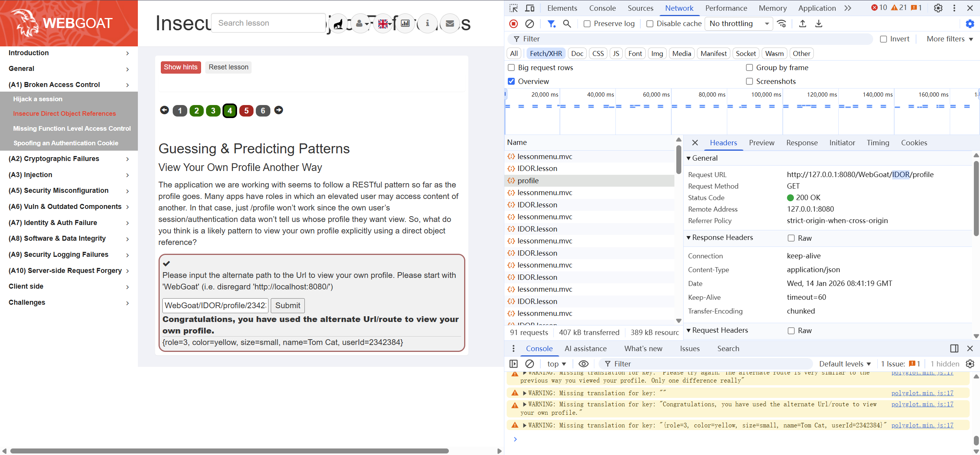
Task: Enable Preserve log checkbox
Action: (x=587, y=24)
